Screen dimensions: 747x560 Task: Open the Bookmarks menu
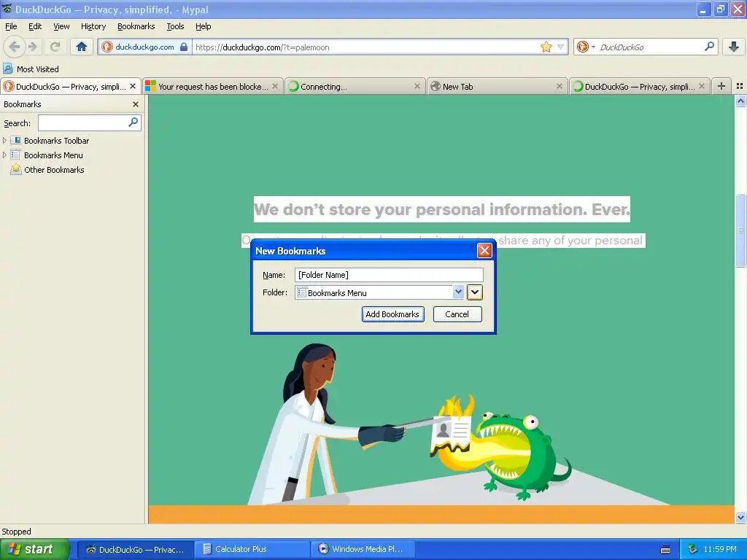point(136,27)
